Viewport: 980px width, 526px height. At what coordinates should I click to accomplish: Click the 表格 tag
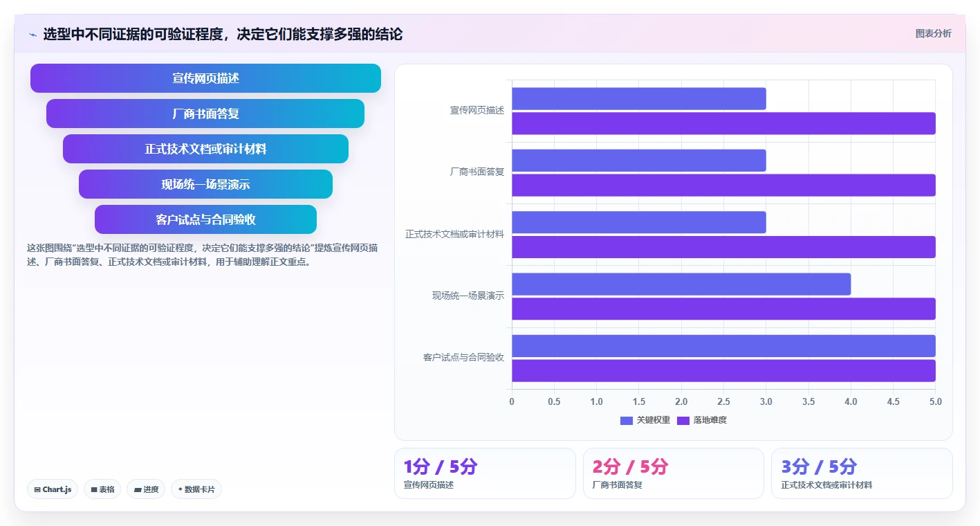pyautogui.click(x=102, y=489)
